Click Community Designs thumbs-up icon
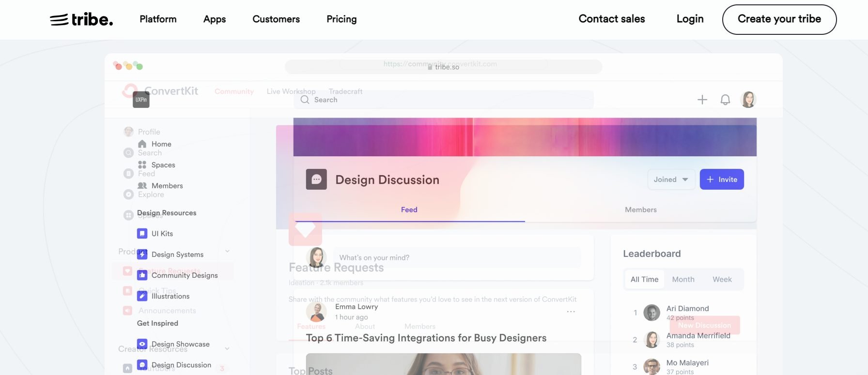The height and width of the screenshot is (375, 868). click(x=142, y=275)
